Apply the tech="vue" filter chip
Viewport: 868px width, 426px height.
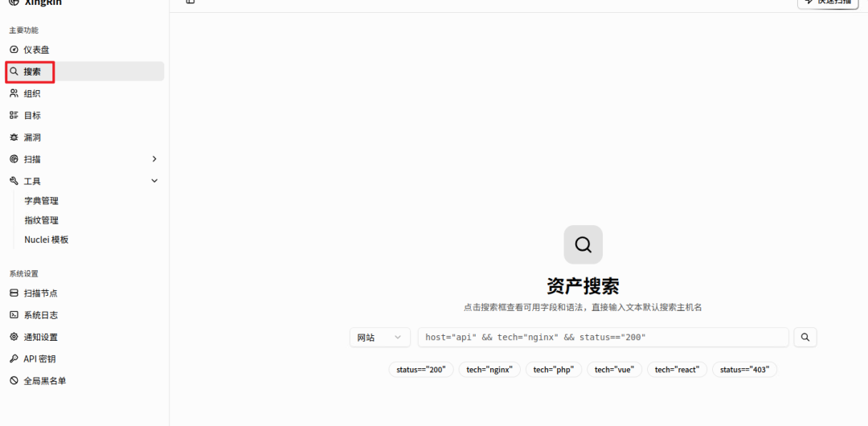615,370
